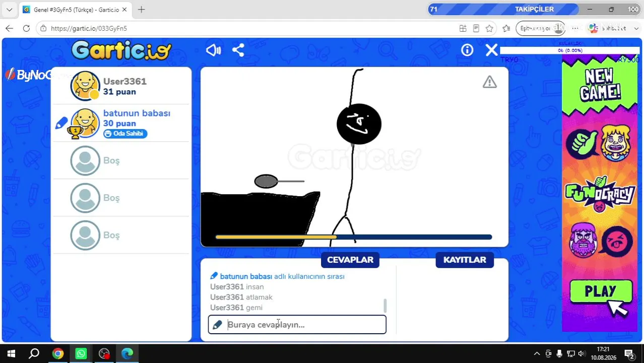Click User3361 avatar in the player list
The width and height of the screenshot is (644, 363).
point(85,86)
